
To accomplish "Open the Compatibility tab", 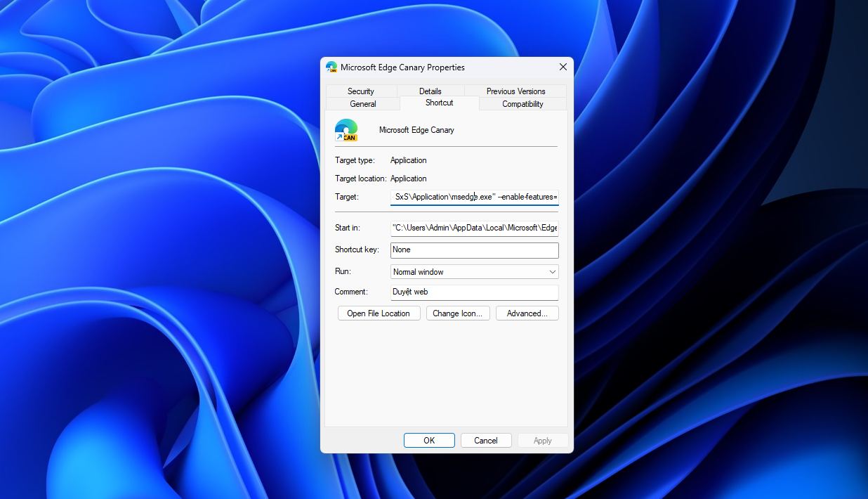I will tap(522, 104).
